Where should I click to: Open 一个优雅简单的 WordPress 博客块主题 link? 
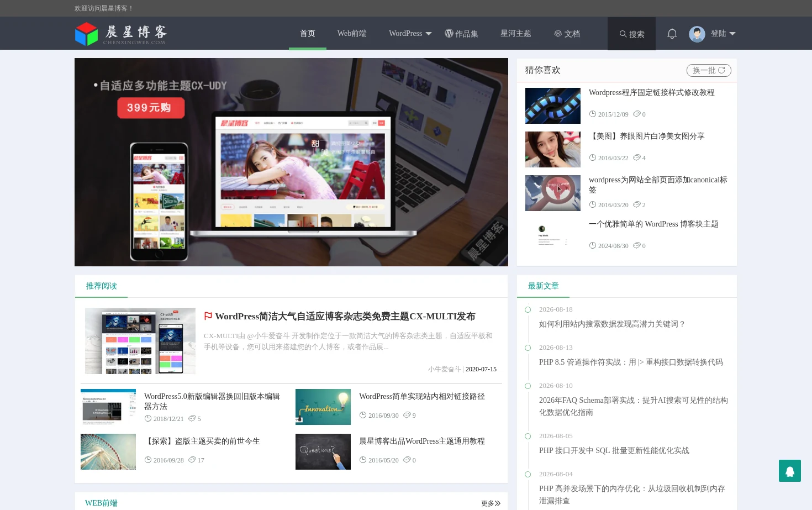(653, 224)
